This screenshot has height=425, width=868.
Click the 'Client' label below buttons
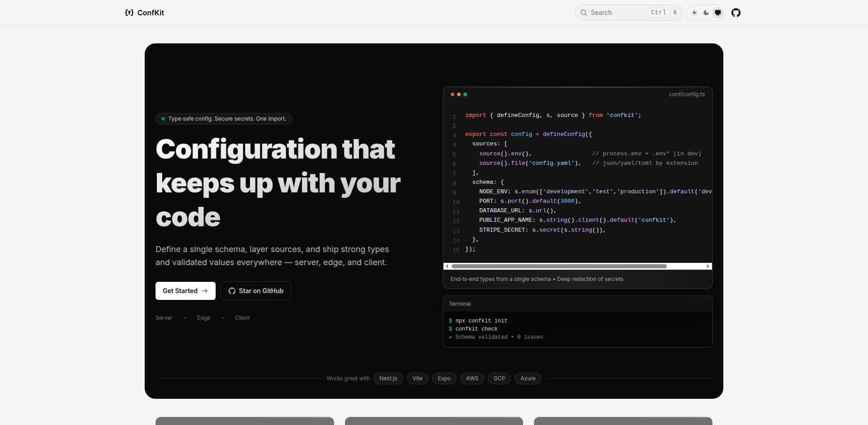(242, 318)
